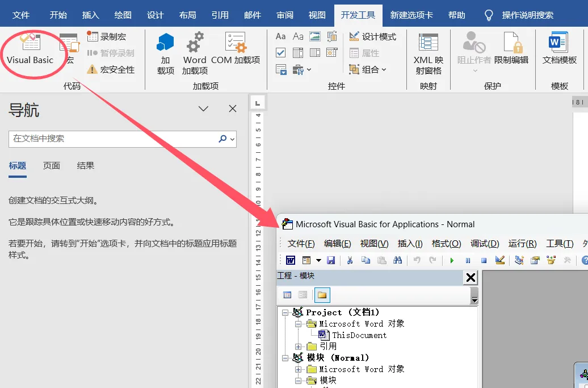Close the 工程 - 模块 project panel
The image size is (588, 388).
(471, 278)
